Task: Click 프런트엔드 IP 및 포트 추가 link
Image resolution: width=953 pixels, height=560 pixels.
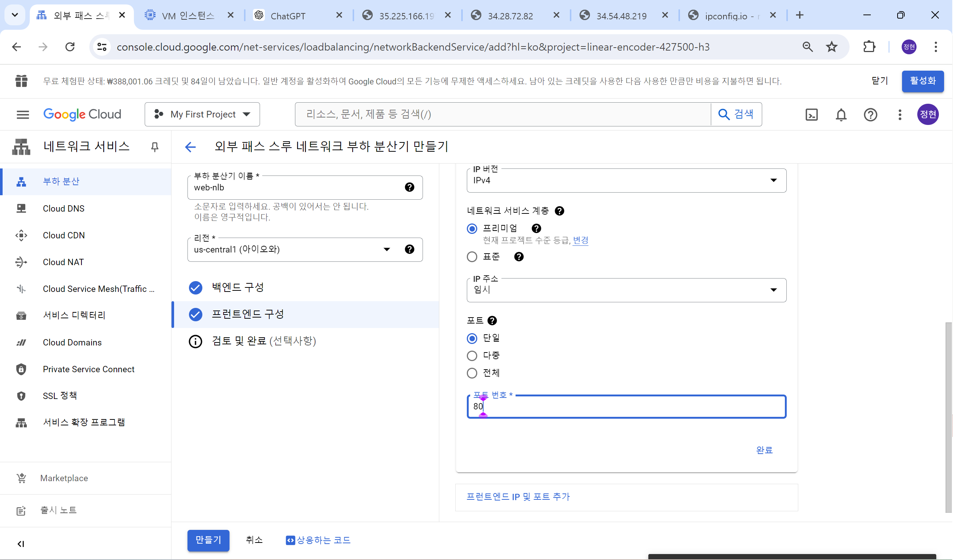Action: pyautogui.click(x=518, y=496)
